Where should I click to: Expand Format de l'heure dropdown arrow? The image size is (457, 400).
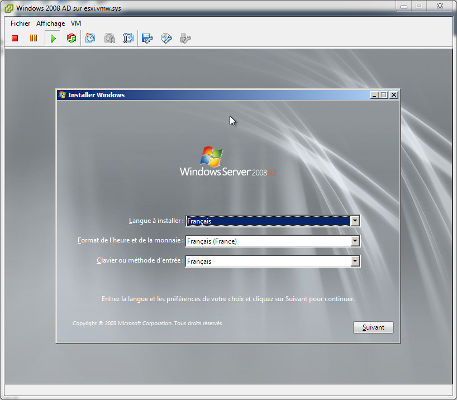pos(355,241)
